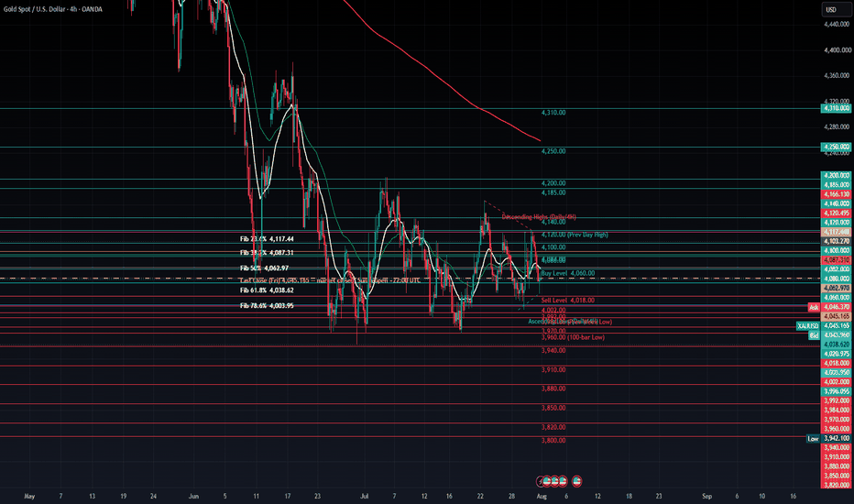This screenshot has width=854, height=504.
Task: Select the 4,185.00 chart line label
Action: click(553, 192)
